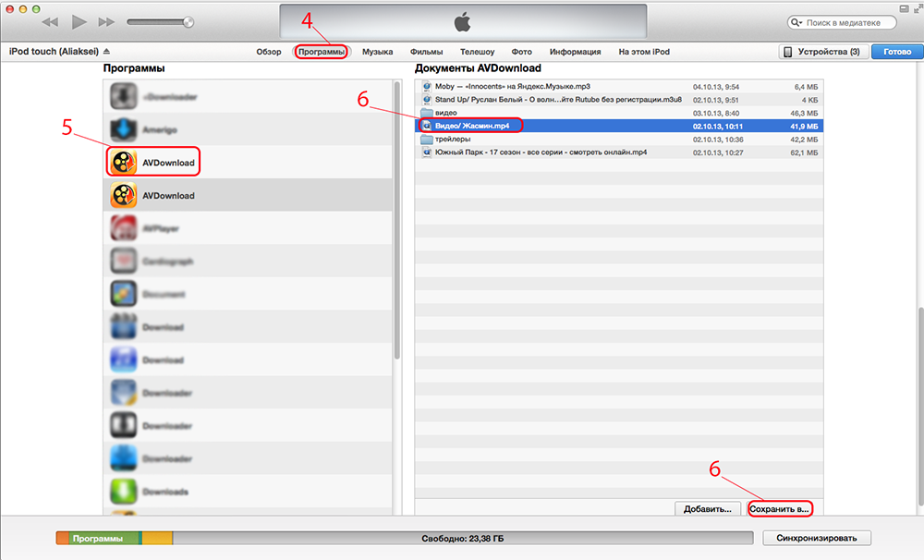Select the Stand Up Руслан Белый file name

(558, 100)
